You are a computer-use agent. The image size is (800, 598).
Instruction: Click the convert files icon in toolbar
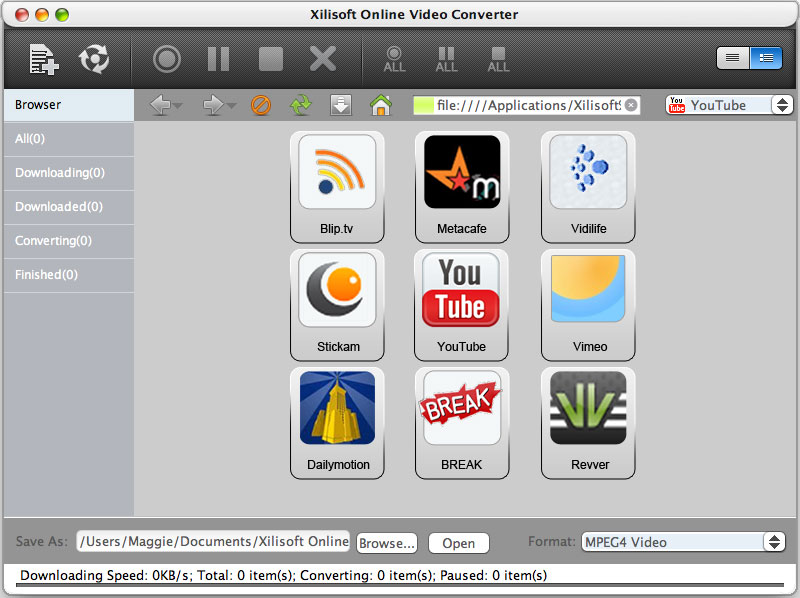pyautogui.click(x=94, y=59)
